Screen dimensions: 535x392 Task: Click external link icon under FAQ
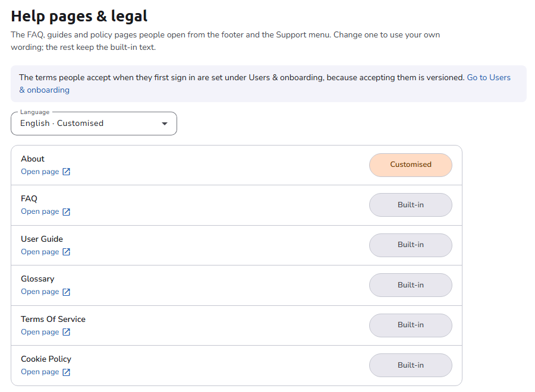(67, 211)
